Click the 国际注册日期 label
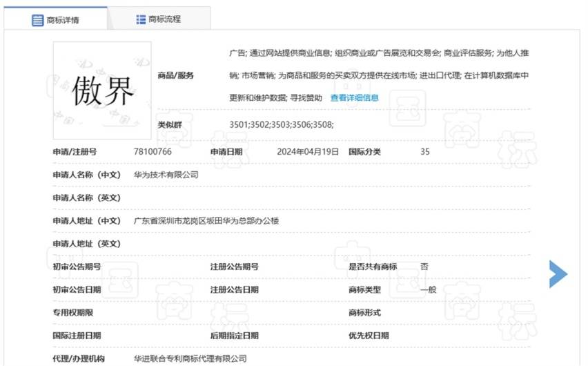This screenshot has height=366, width=588. [77, 336]
